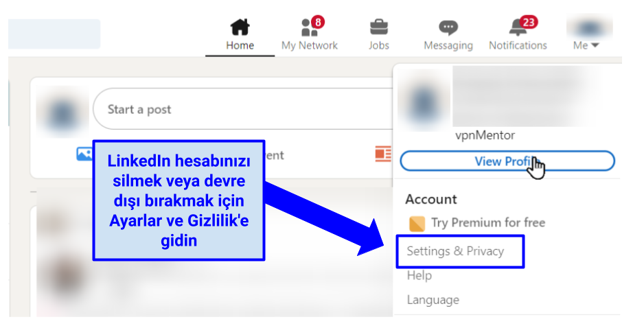Add a photo using the image icon
This screenshot has height=326, width=644.
pos(84,154)
